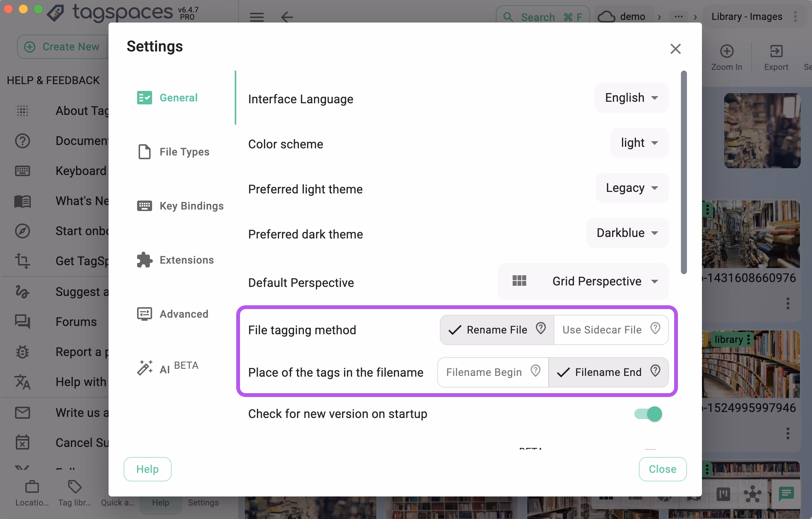812x519 pixels.
Task: Expand the Color scheme dropdown
Action: click(x=639, y=143)
